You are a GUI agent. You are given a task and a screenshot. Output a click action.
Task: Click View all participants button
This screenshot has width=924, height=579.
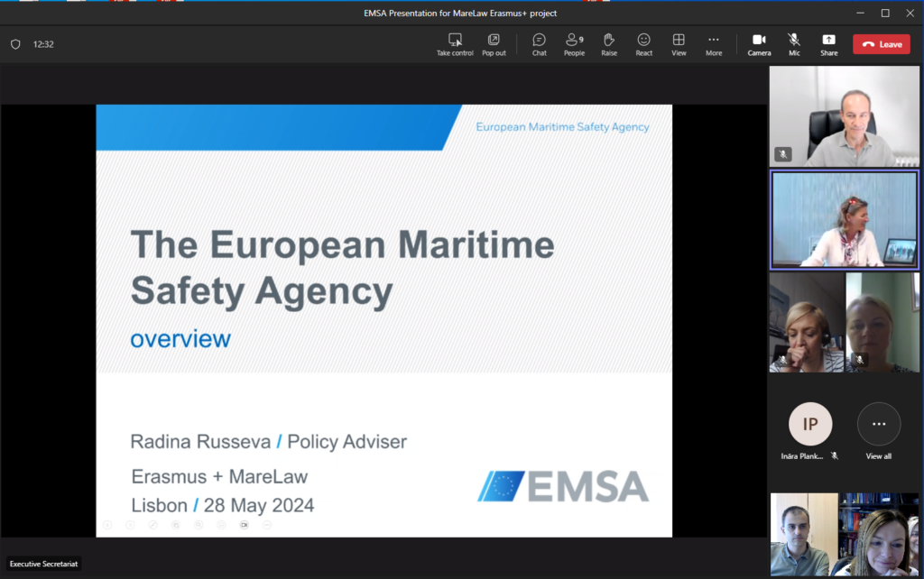pyautogui.click(x=878, y=426)
